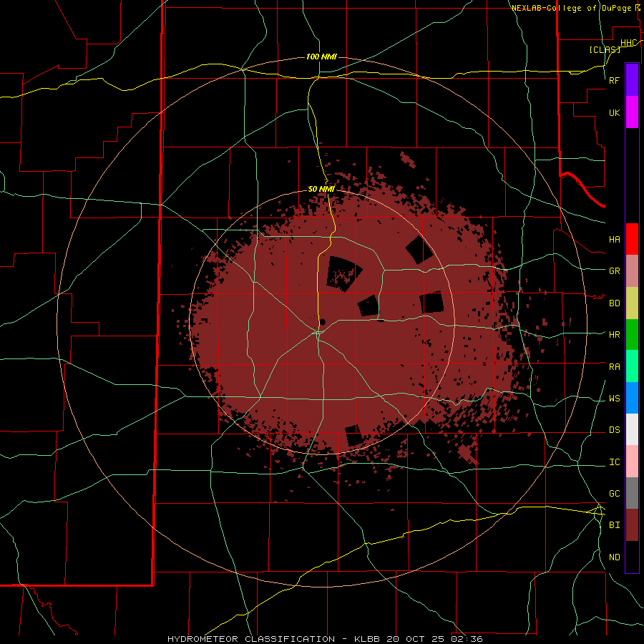Click the DS legend label

[x=615, y=430]
